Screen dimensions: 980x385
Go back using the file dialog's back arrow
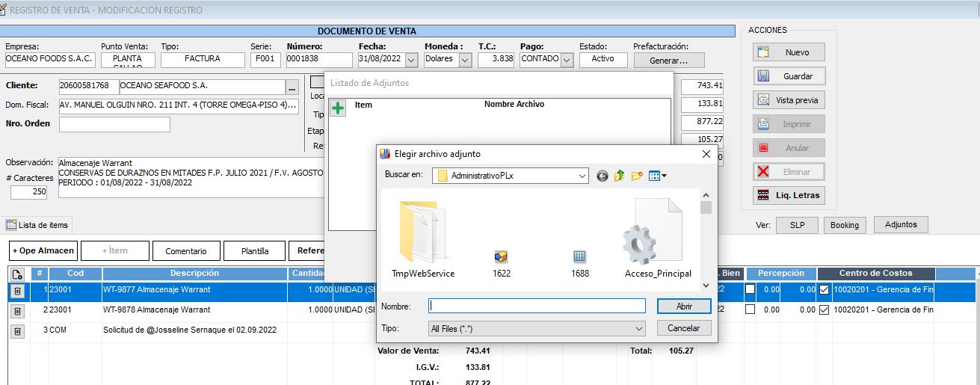603,176
